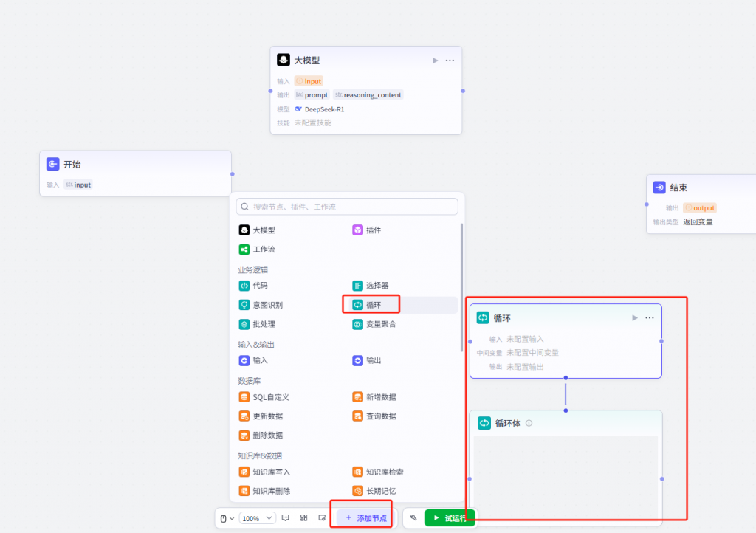Add a 长期记忆 long-term memory node
Viewport: 756px width, 533px height.
374,491
